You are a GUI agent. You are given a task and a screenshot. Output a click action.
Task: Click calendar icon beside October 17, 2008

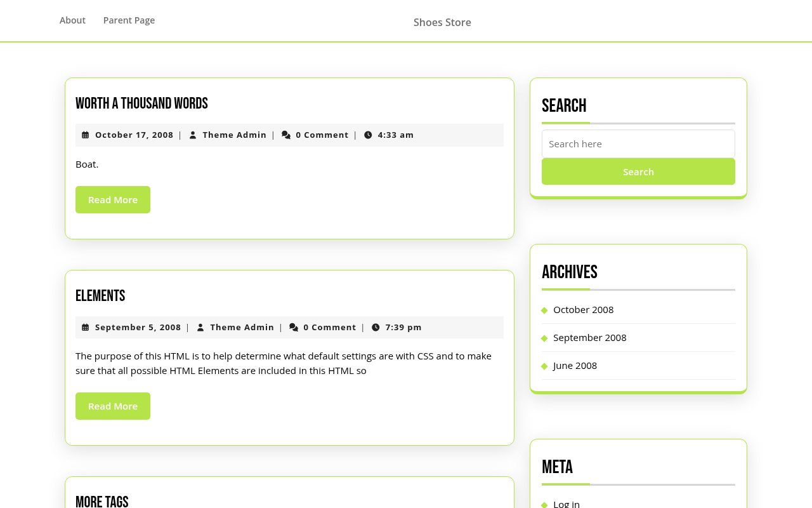pos(86,135)
